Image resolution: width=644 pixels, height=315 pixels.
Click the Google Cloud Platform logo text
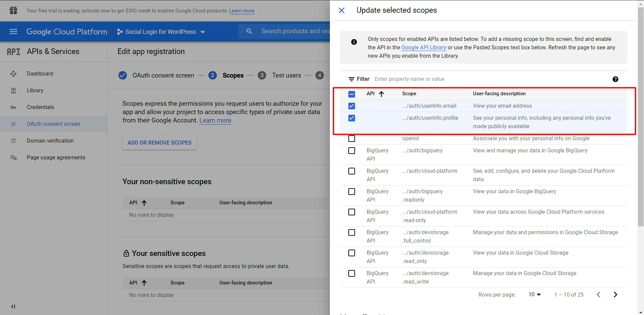(67, 32)
